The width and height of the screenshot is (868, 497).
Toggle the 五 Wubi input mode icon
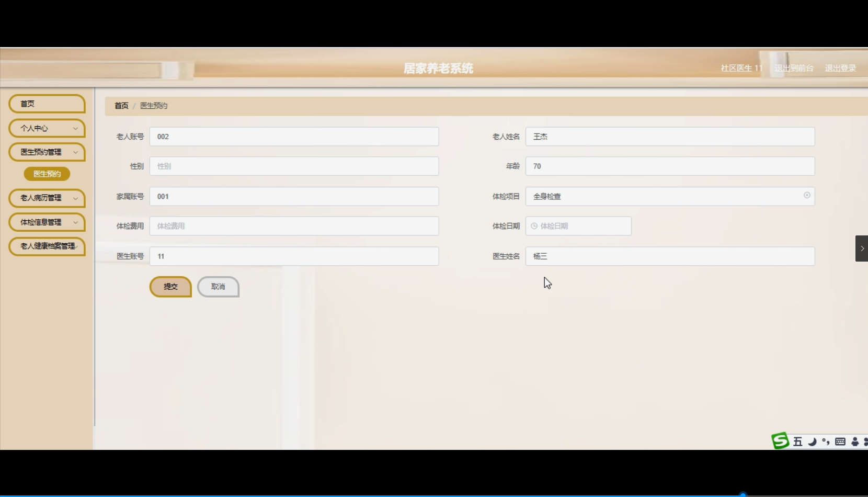(797, 442)
